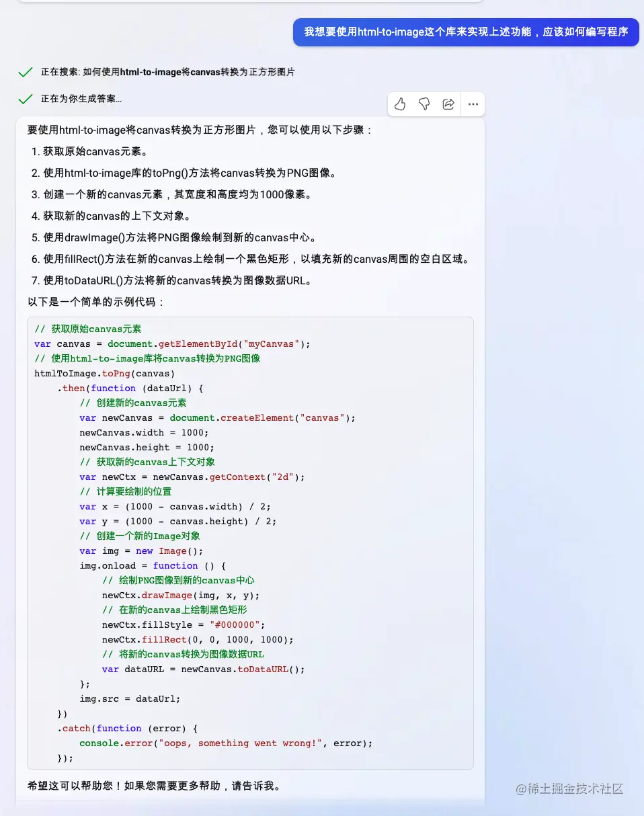Image resolution: width=644 pixels, height=816 pixels.
Task: Click the code line with createElement("canvas")
Action: 218,417
